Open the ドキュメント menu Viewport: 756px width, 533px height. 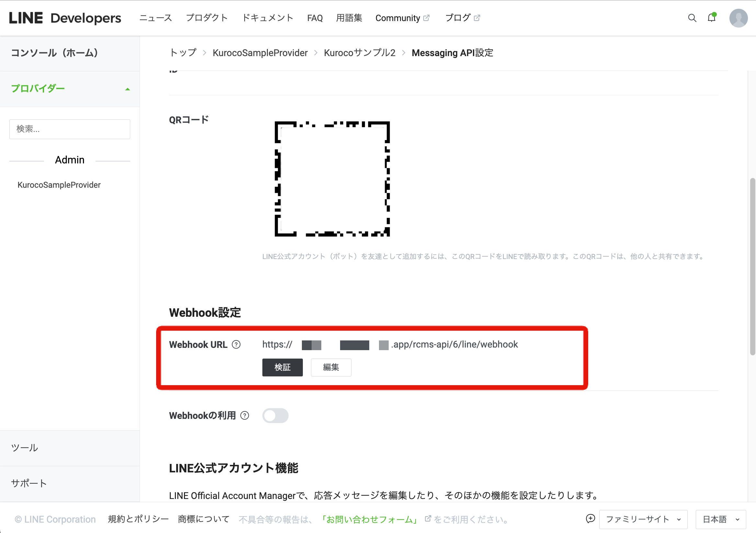pyautogui.click(x=267, y=18)
